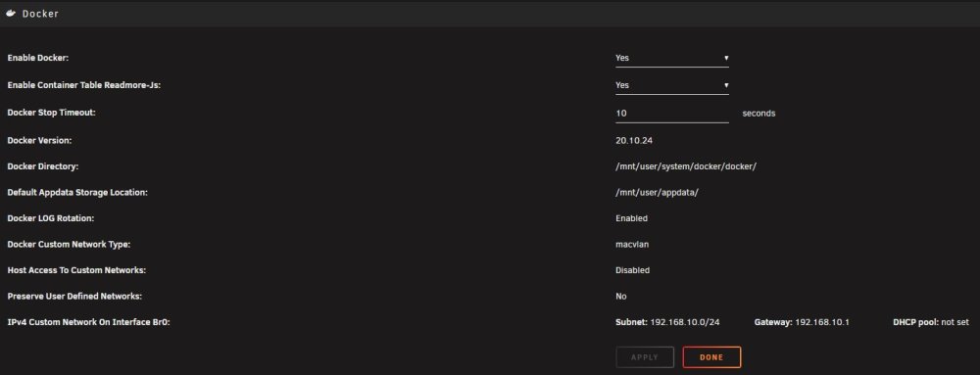Click the path '/mnt/user/system/docker/docker/'
This screenshot has height=375, width=980.
click(686, 167)
